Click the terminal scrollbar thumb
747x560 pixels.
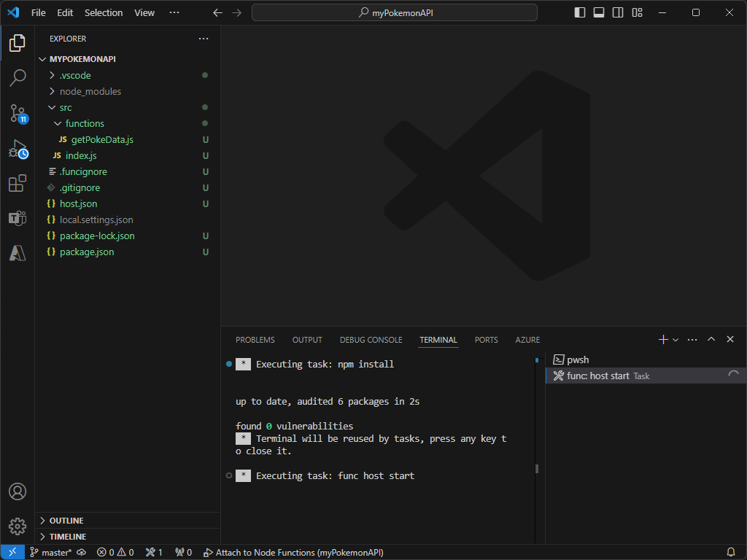point(537,469)
